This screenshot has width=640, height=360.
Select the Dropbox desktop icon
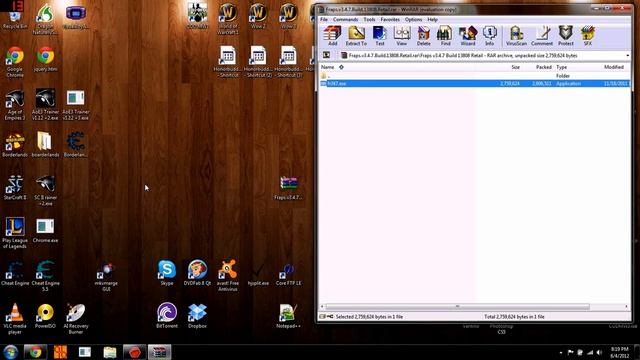pyautogui.click(x=197, y=316)
